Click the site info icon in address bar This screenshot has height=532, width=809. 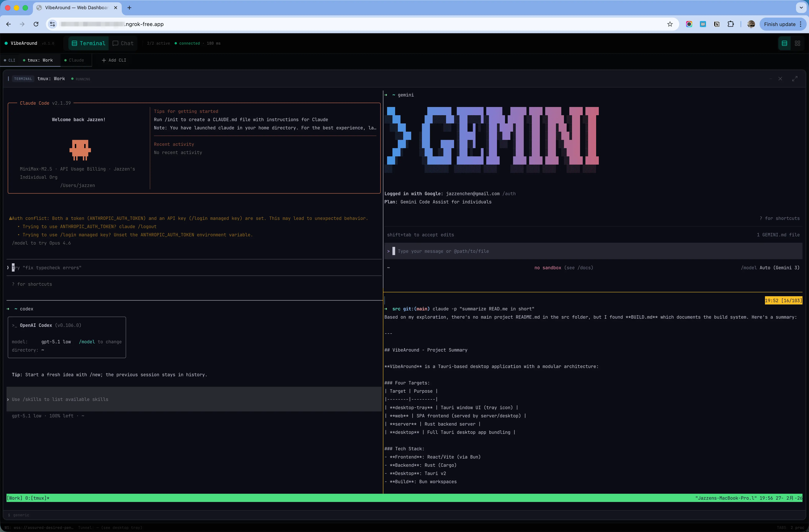pyautogui.click(x=52, y=24)
